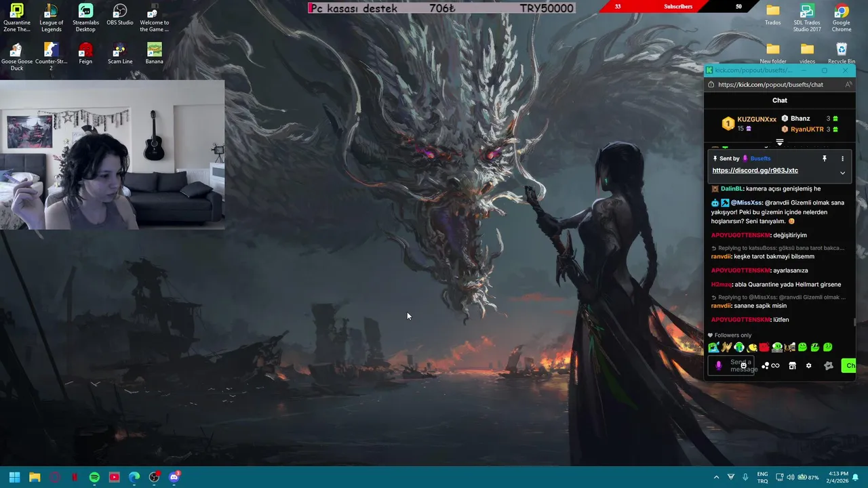Open OBS Studio desktop icon
The image size is (868, 488).
pyautogui.click(x=120, y=15)
